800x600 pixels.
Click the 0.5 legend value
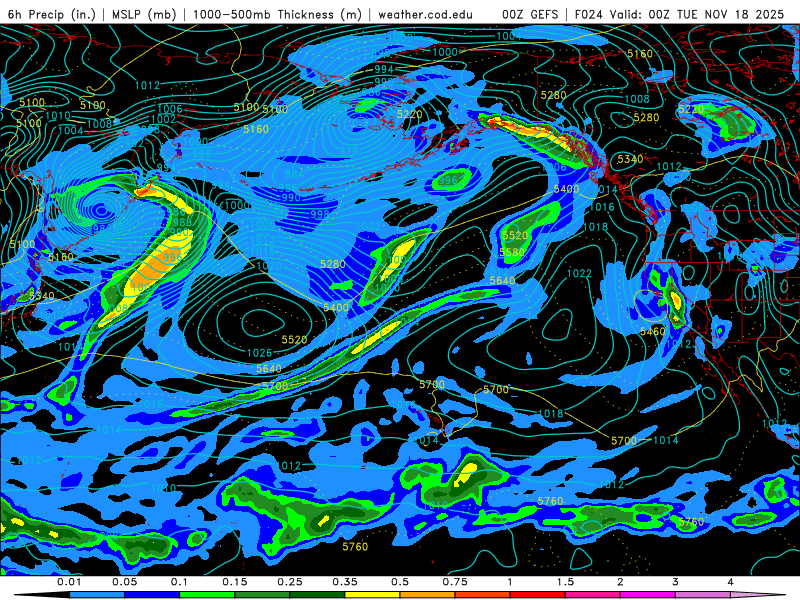tap(400, 582)
